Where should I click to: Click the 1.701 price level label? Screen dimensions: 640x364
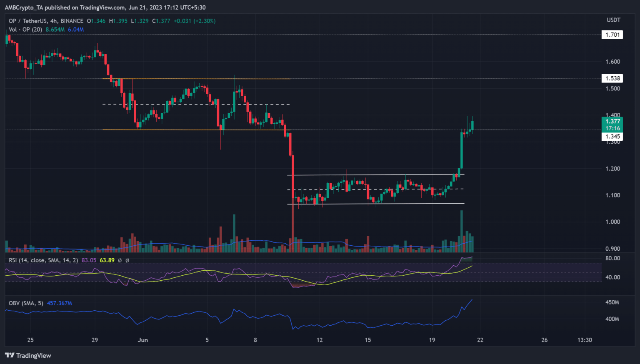click(612, 35)
